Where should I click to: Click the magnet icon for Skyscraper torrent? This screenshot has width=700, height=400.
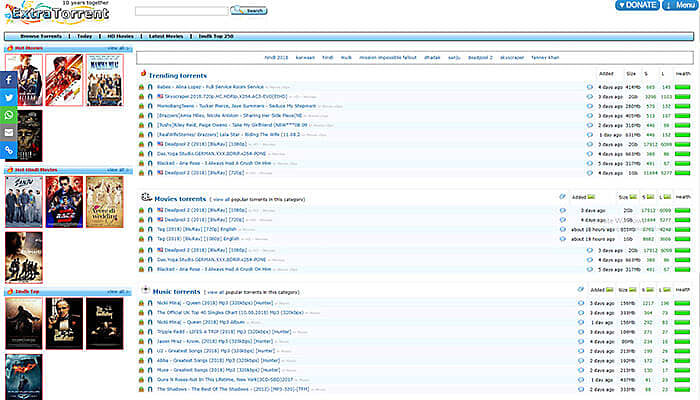pos(150,96)
